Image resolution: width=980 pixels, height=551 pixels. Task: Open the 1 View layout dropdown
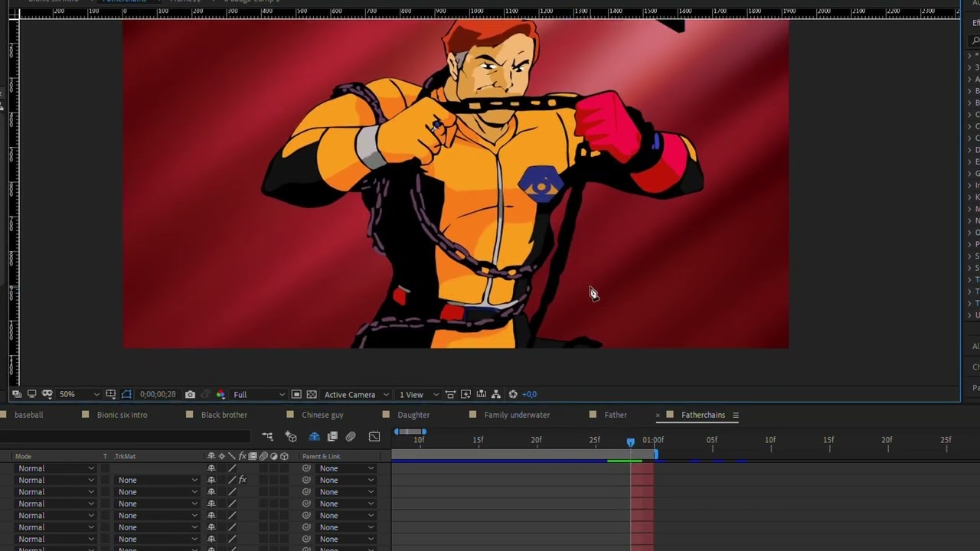point(419,394)
